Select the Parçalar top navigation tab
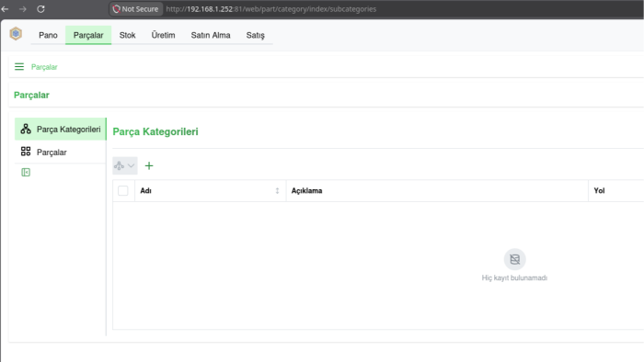Screen dimensions: 644x362 click(88, 35)
